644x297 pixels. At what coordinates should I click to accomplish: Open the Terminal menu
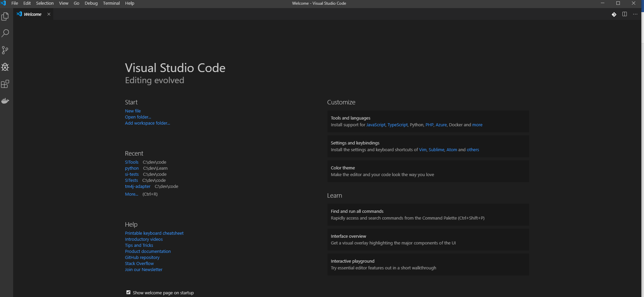pyautogui.click(x=111, y=3)
